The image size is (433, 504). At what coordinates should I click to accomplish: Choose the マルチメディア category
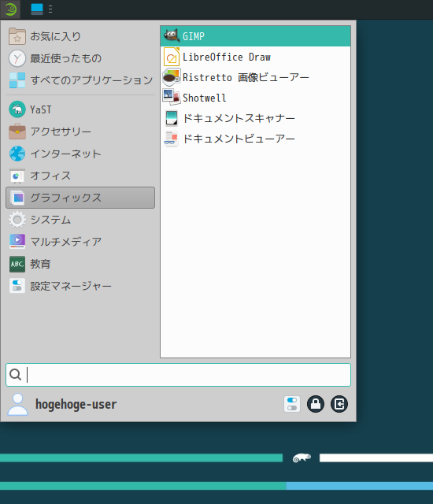click(80, 242)
